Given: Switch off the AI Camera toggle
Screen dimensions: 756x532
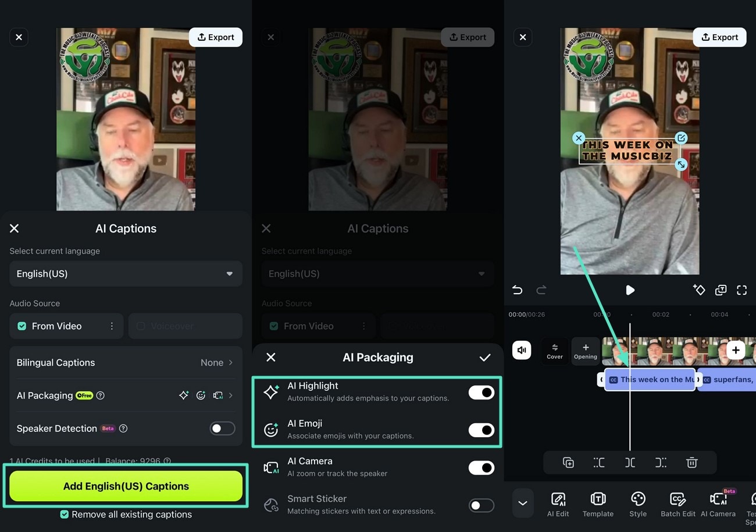Looking at the screenshot, I should [x=482, y=467].
